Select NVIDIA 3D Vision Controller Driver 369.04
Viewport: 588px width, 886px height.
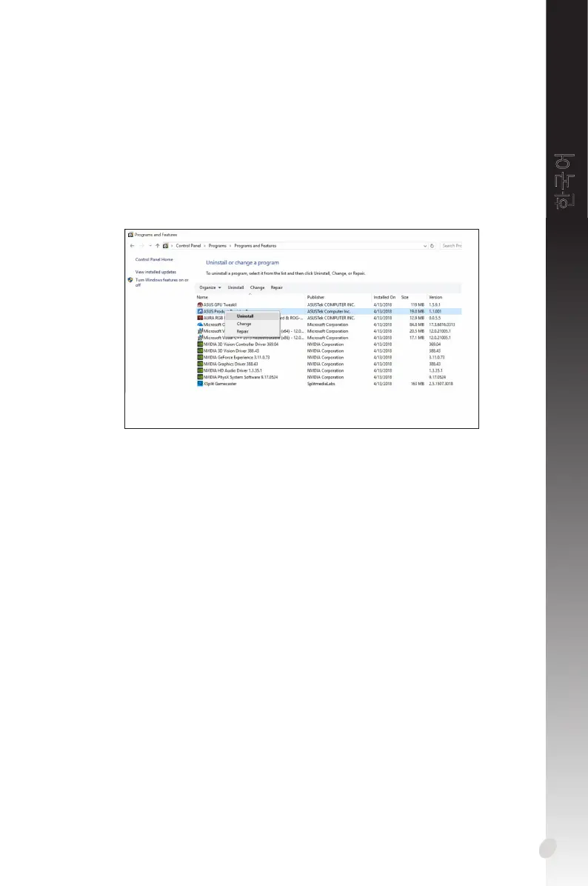(241, 344)
